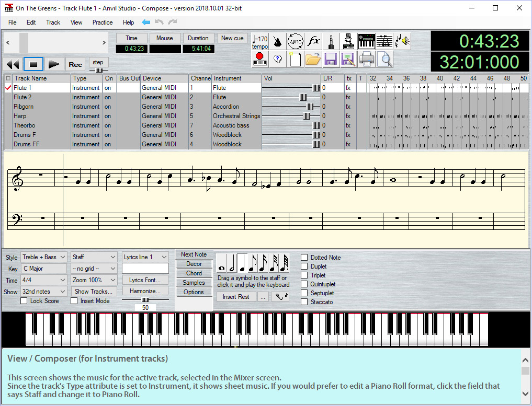Open the metronome settings icon

coord(278,41)
